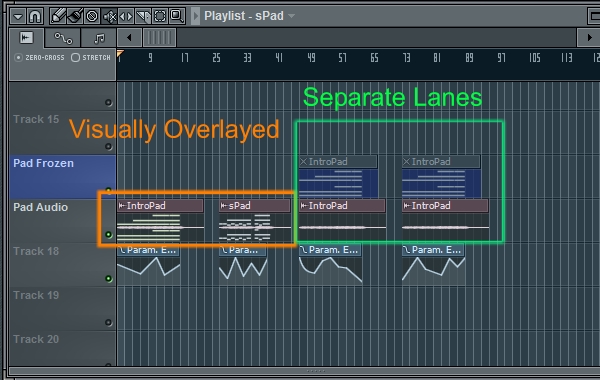This screenshot has width=600, height=380.
Task: Open menu icon of second Pad Frozen IntroPad pattern
Action: pyautogui.click(x=406, y=161)
